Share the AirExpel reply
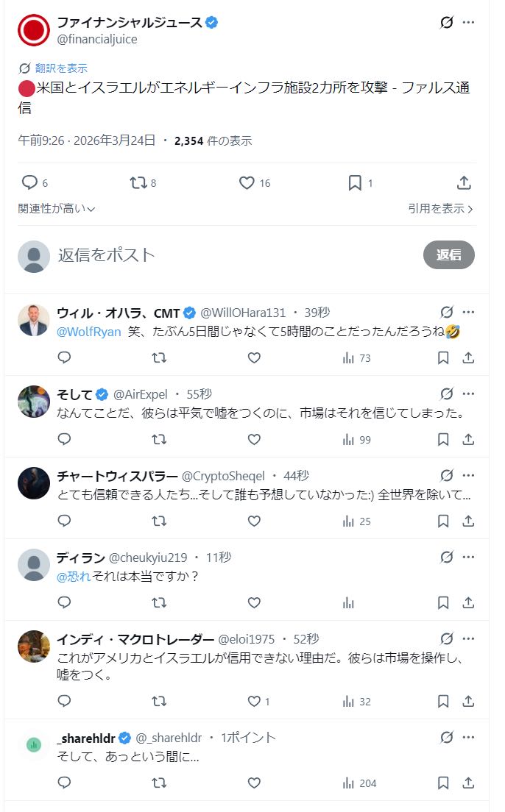The image size is (505, 812). 468,440
